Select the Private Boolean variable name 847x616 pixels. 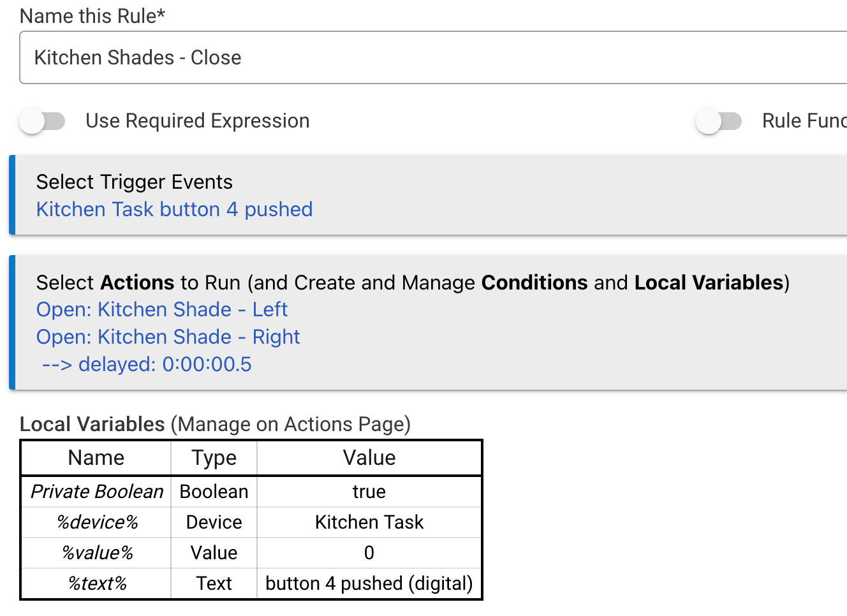(97, 492)
